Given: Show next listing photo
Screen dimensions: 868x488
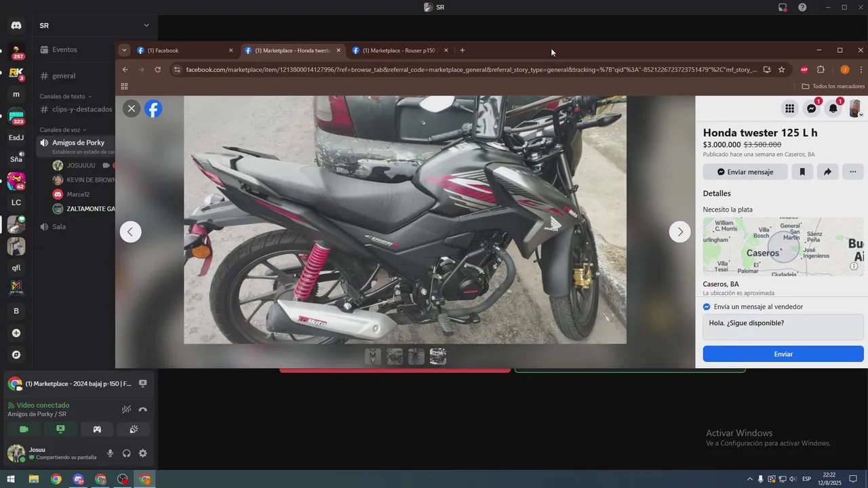Looking at the screenshot, I should point(680,232).
